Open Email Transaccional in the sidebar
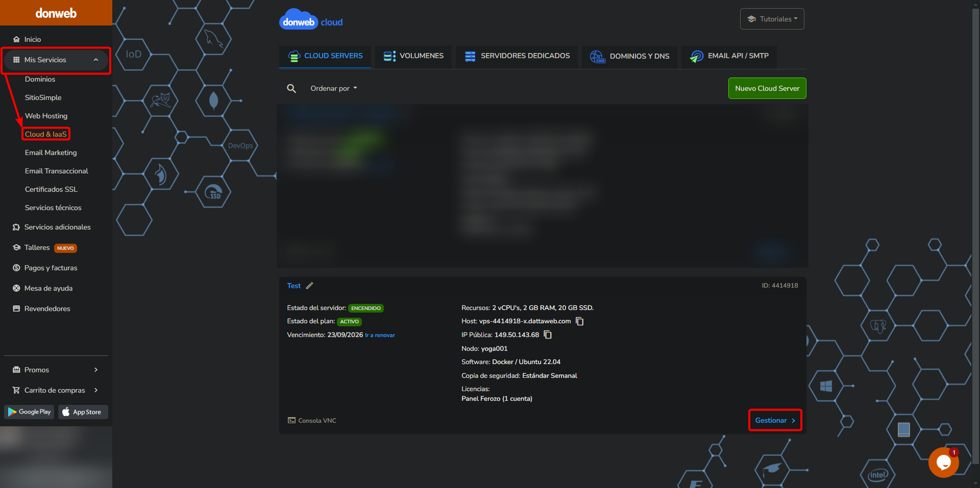The height and width of the screenshot is (488, 980). click(x=56, y=171)
